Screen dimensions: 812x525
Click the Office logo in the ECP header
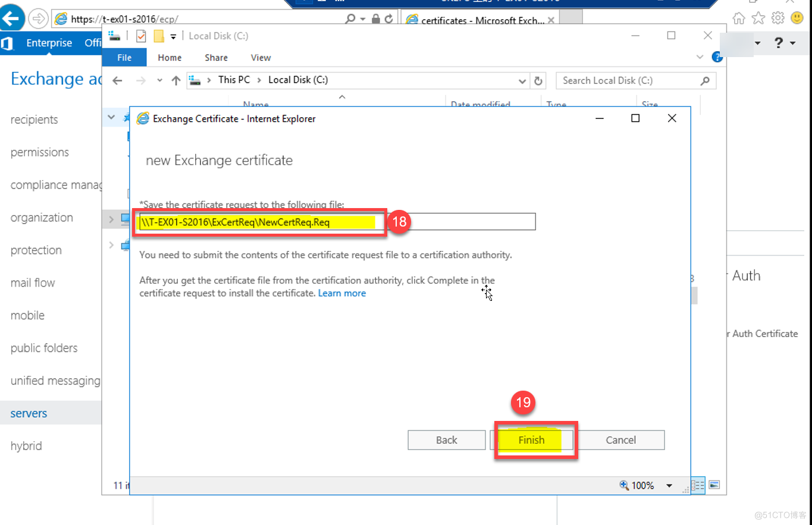(x=7, y=43)
